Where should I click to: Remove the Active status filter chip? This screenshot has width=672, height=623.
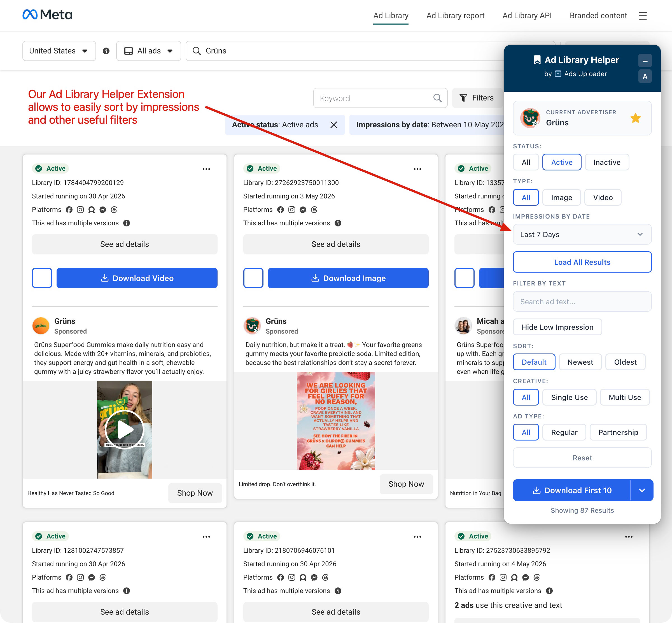(334, 125)
